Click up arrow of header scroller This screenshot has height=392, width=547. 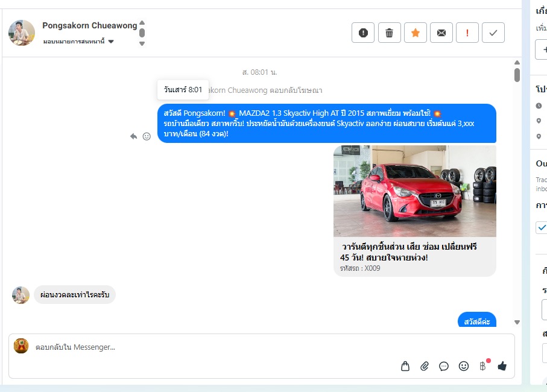click(142, 23)
